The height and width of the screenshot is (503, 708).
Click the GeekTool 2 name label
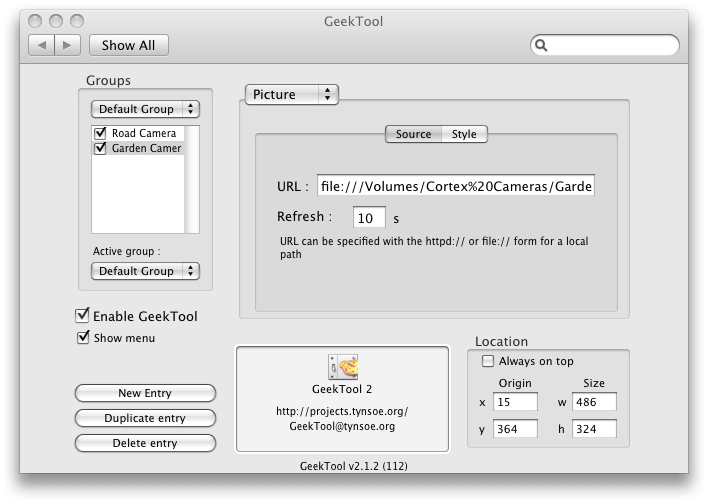(x=342, y=389)
